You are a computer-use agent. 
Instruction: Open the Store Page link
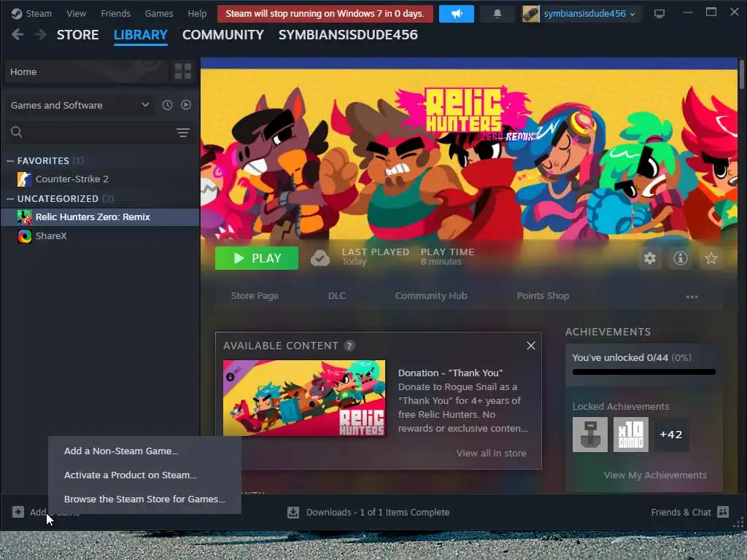tap(255, 296)
